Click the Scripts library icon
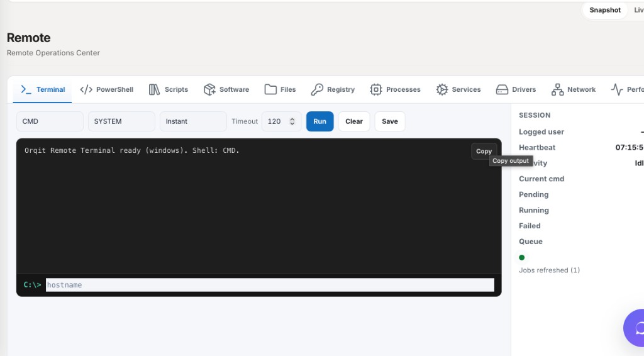644x356 pixels. [x=155, y=89]
